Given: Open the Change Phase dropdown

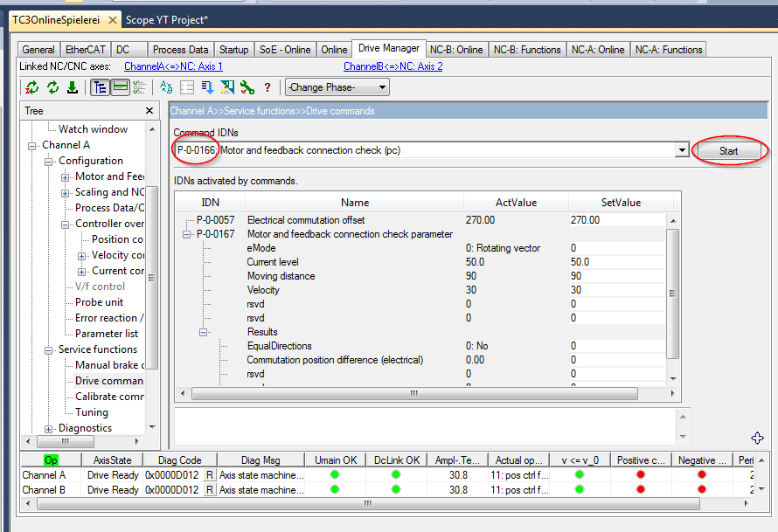Looking at the screenshot, I should click(x=337, y=87).
